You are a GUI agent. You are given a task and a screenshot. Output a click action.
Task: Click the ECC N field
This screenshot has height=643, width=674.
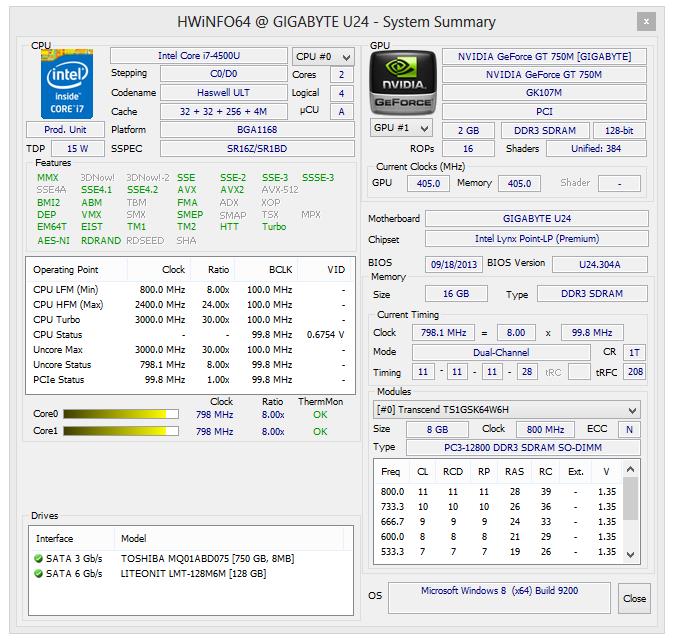click(629, 429)
